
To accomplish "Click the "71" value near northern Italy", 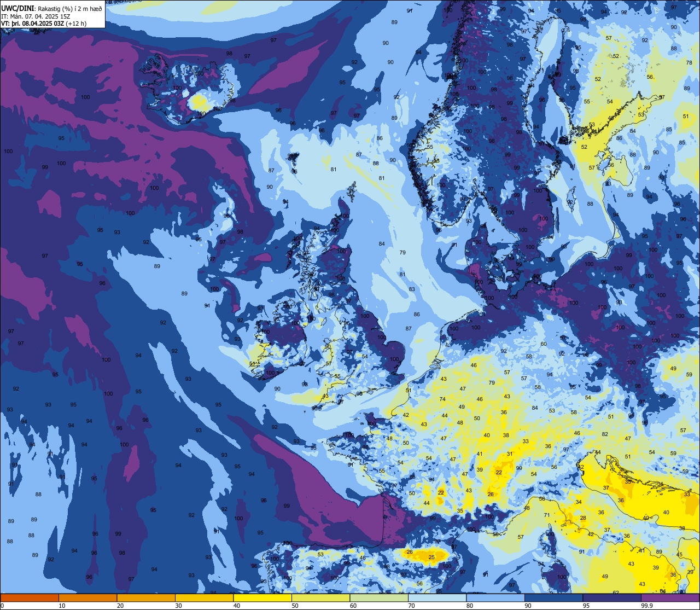I will (546, 515).
